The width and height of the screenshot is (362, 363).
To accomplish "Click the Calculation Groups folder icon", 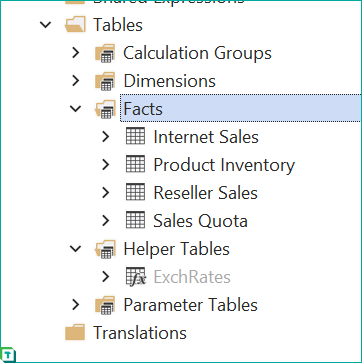I will coord(105,53).
